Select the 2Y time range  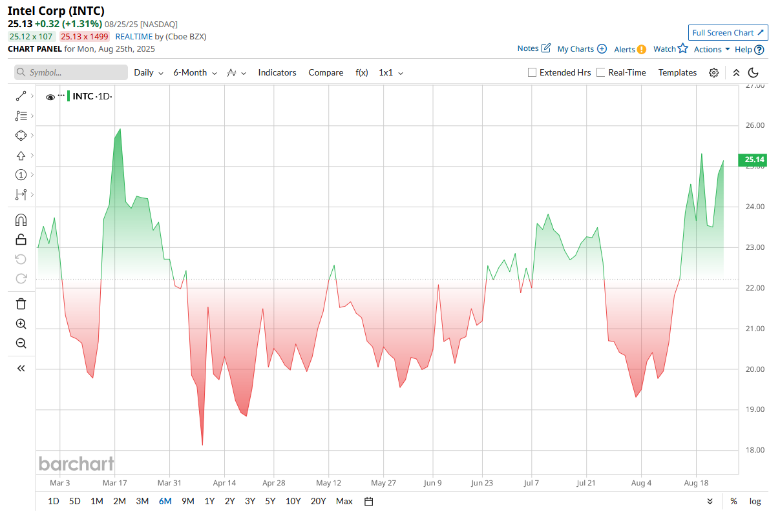229,501
